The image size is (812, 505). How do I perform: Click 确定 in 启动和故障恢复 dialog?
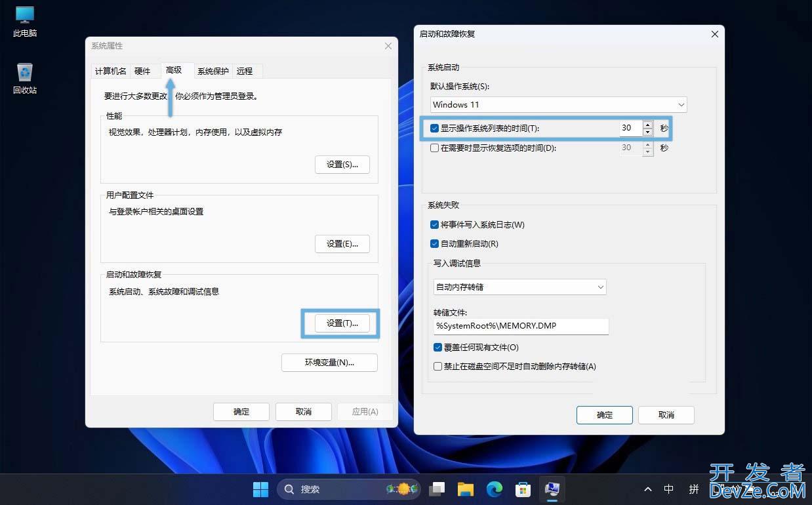605,414
